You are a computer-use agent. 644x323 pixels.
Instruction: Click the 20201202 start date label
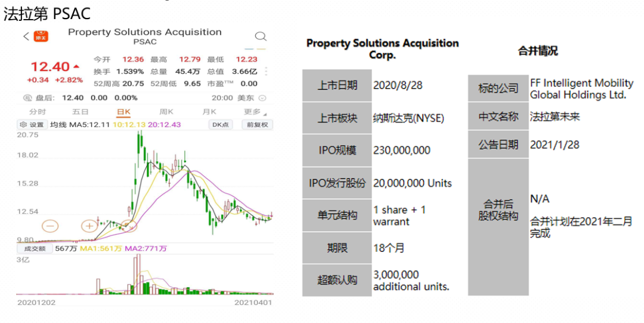tap(36, 303)
